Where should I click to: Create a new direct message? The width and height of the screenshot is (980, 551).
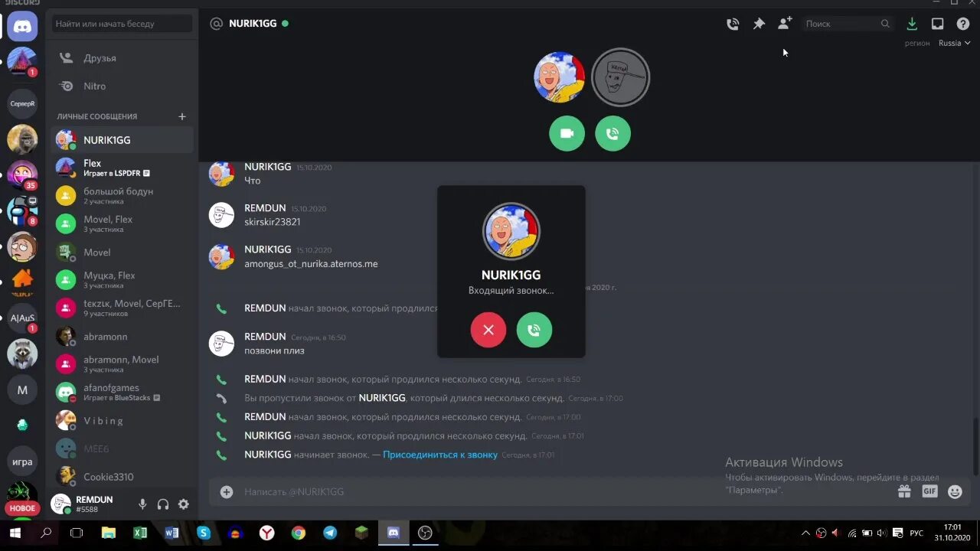pos(182,116)
